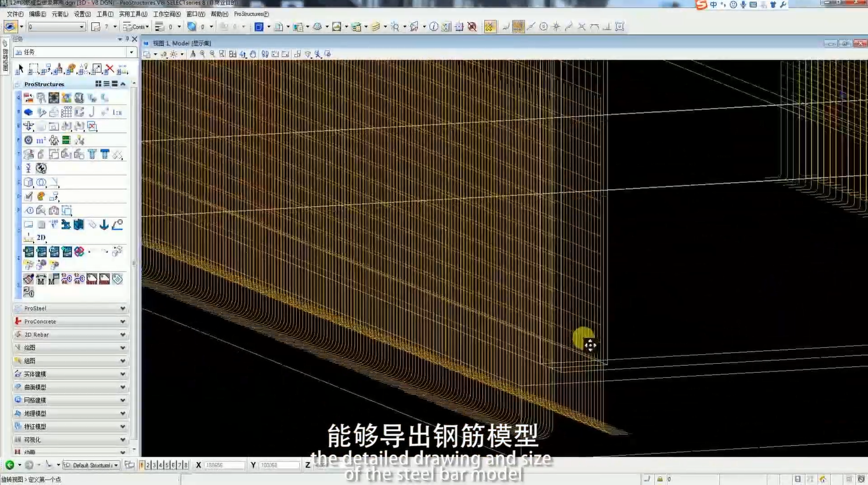Click the active color globe icon in attributes toolbar
This screenshot has height=485, width=868.
click(x=191, y=27)
